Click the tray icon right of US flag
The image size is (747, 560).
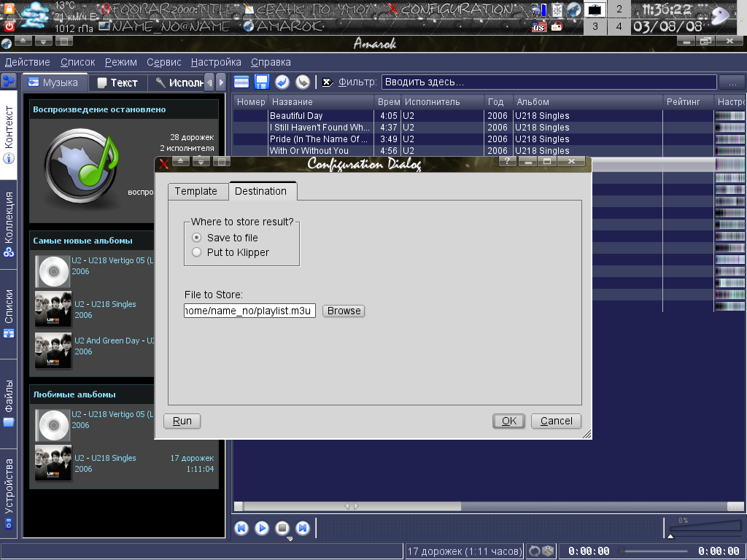click(557, 27)
